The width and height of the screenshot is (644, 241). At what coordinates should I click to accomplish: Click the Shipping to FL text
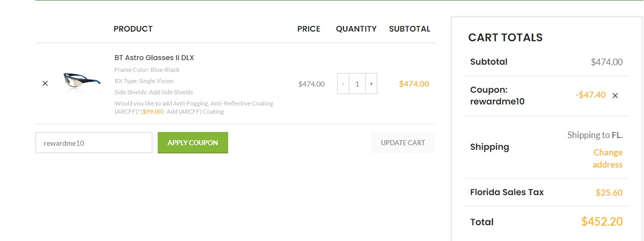595,135
